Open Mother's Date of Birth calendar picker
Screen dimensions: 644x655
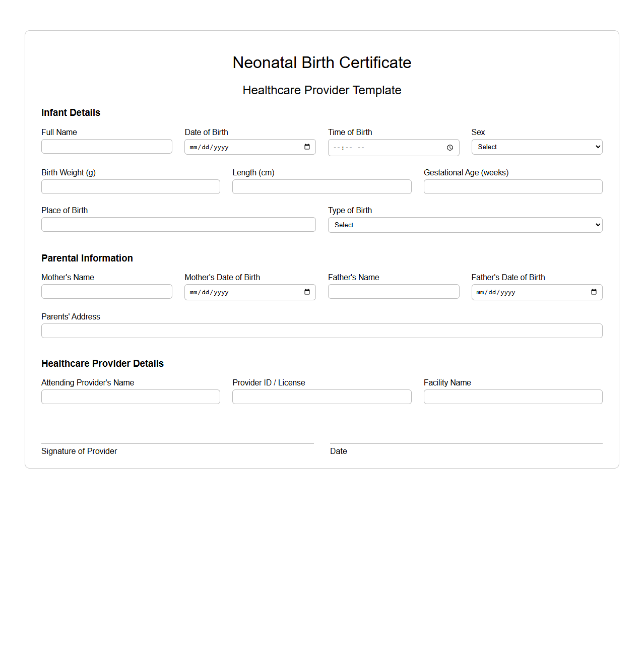click(x=307, y=292)
